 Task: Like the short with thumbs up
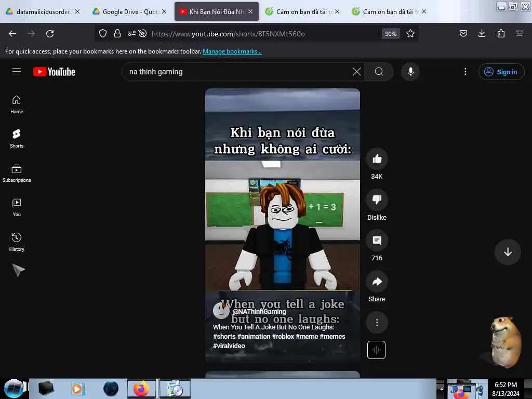click(x=377, y=159)
